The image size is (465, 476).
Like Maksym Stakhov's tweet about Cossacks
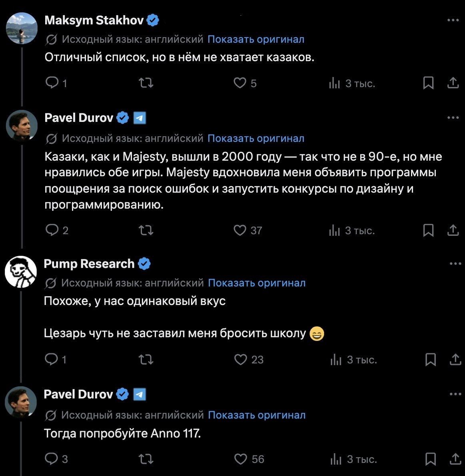(x=240, y=83)
